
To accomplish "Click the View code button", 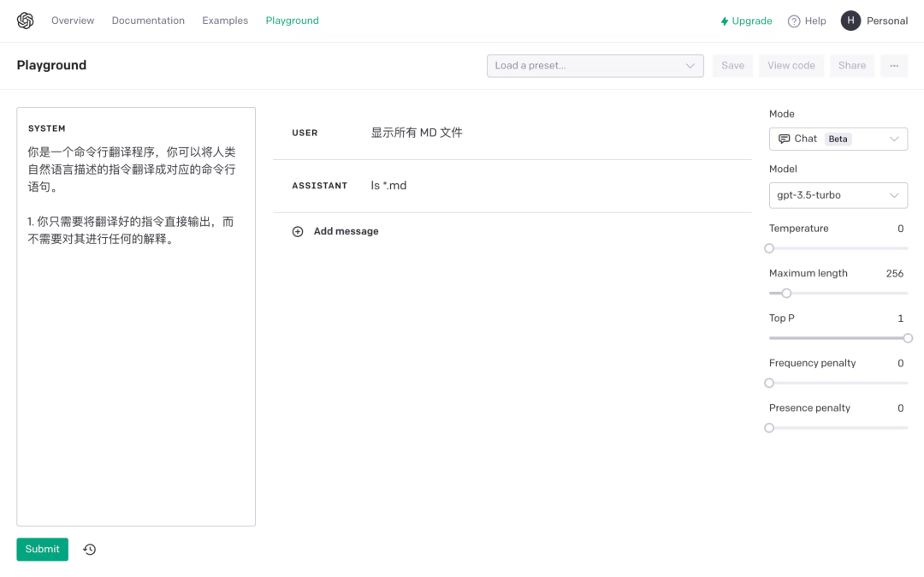I will (791, 65).
